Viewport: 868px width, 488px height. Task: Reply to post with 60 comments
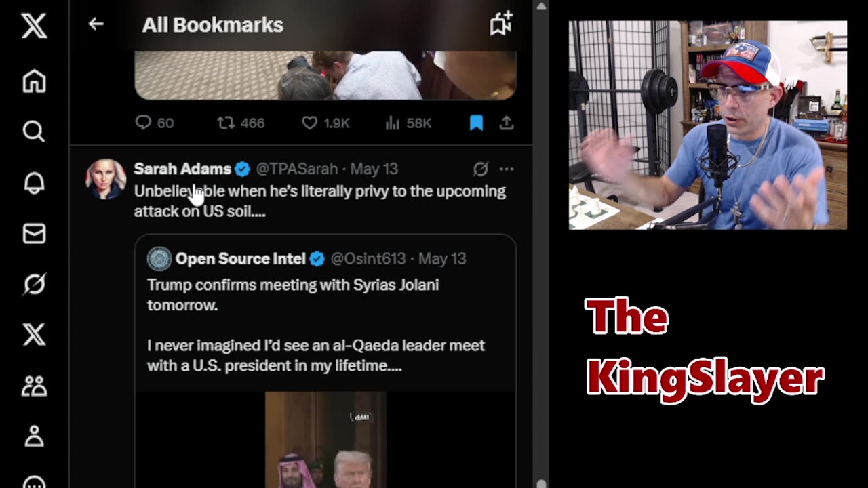click(155, 123)
